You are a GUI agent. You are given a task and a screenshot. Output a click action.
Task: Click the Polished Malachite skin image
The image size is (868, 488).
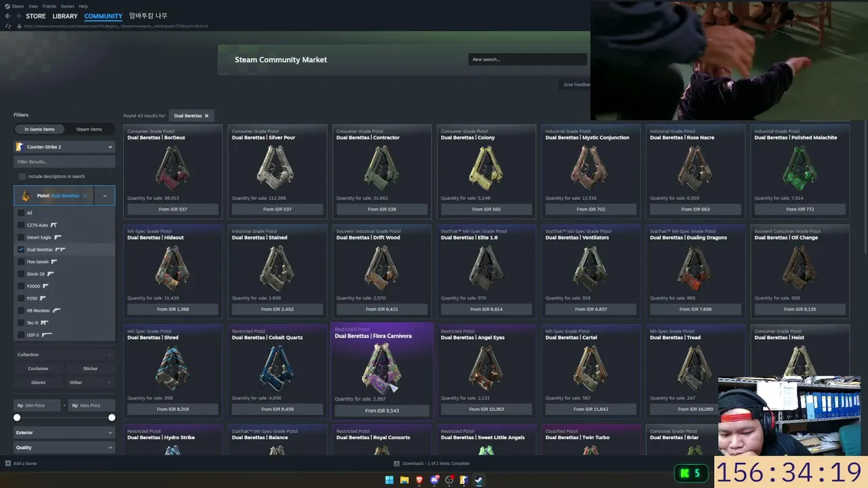800,167
